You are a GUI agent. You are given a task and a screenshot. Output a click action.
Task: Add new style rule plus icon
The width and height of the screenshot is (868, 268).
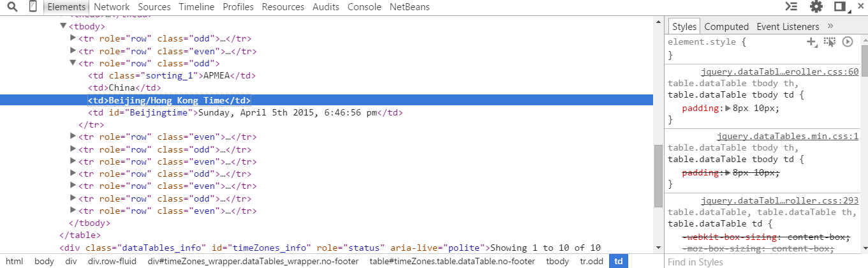tap(812, 42)
